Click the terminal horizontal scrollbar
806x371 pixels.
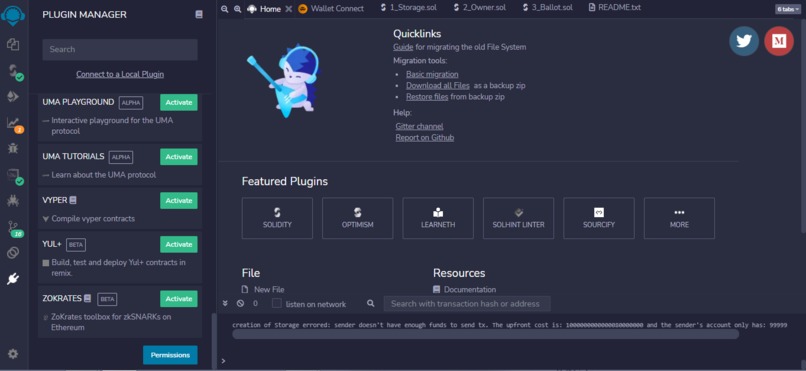point(485,335)
